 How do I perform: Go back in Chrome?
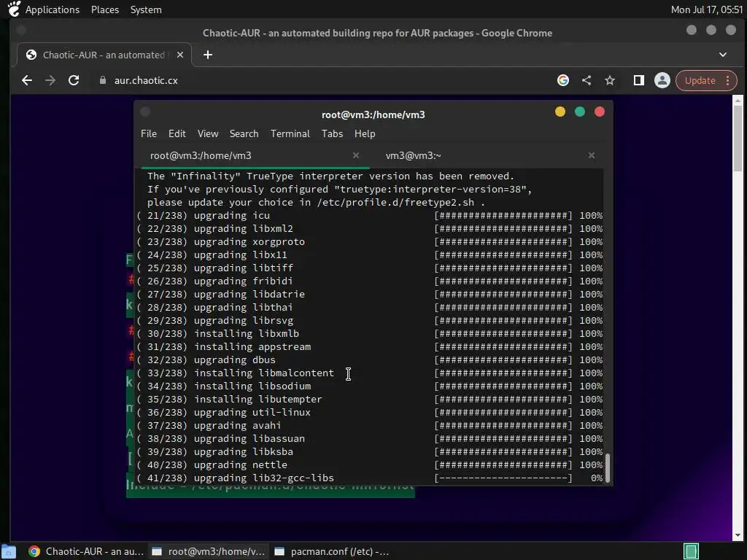coord(27,80)
